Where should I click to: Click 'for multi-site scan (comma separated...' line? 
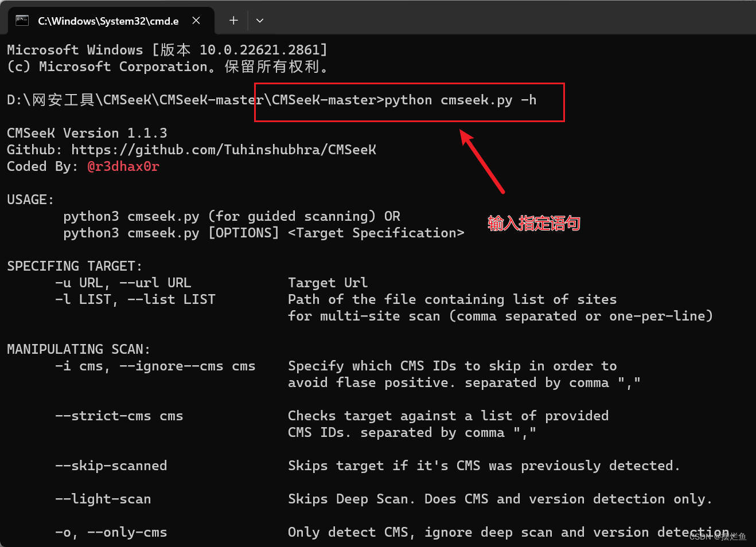pos(500,316)
